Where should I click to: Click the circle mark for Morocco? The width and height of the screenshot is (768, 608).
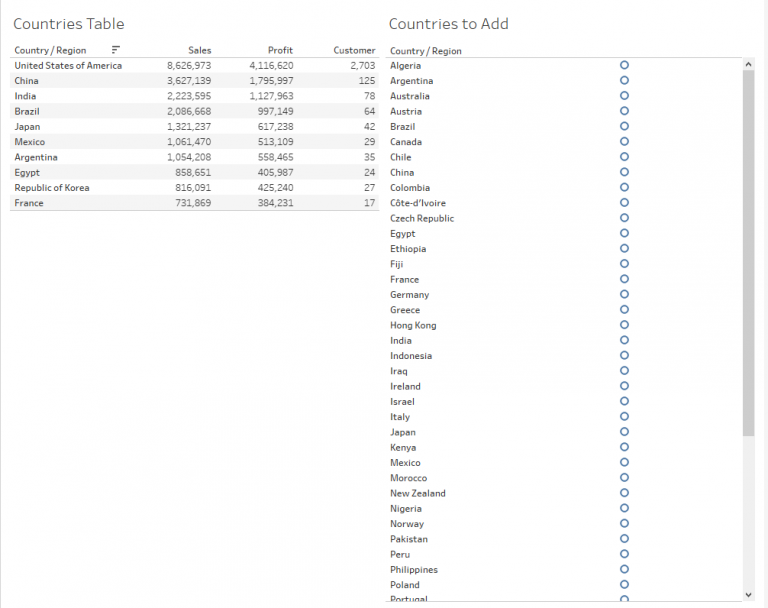coord(624,477)
